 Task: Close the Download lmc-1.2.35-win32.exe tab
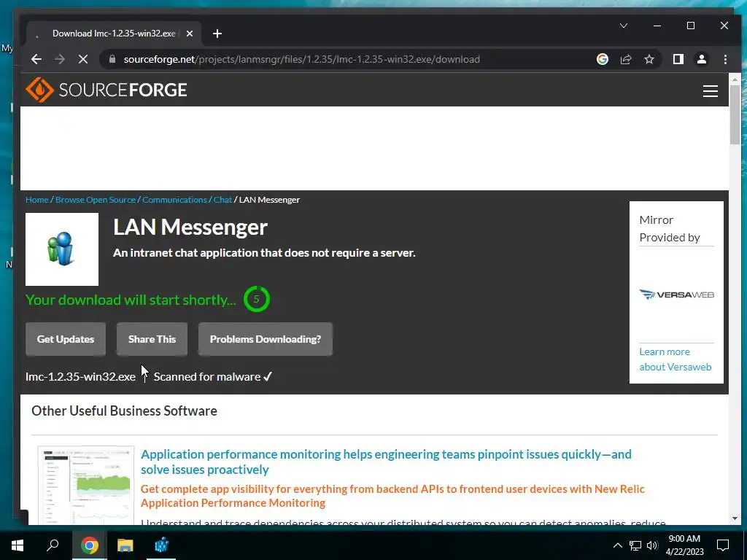pyautogui.click(x=189, y=34)
